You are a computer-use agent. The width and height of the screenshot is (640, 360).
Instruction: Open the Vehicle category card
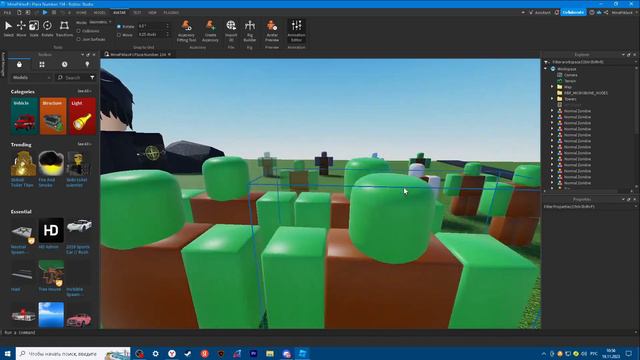[24, 116]
